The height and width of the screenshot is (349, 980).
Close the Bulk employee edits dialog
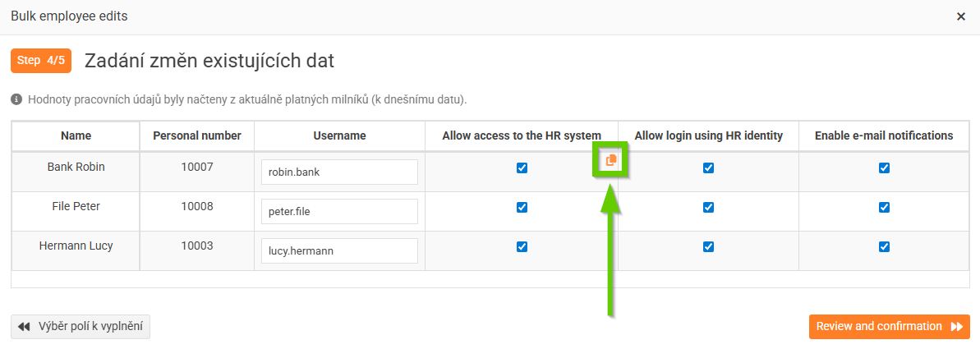(x=960, y=16)
